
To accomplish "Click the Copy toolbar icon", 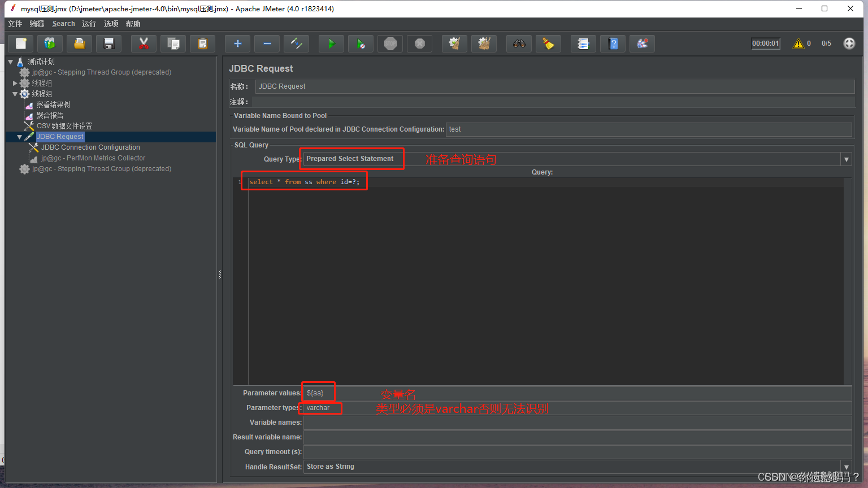I will coord(173,43).
